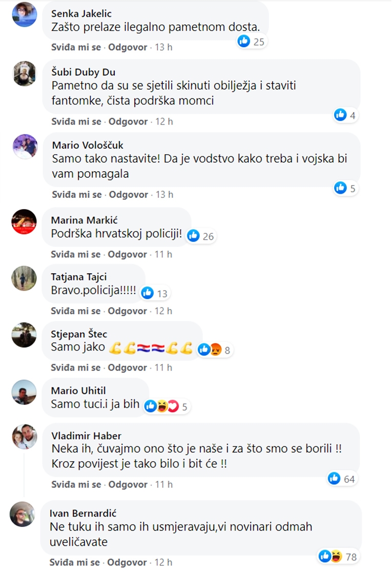View reactions on Marina Markić's comment
This screenshot has width=392, height=572.
[201, 236]
